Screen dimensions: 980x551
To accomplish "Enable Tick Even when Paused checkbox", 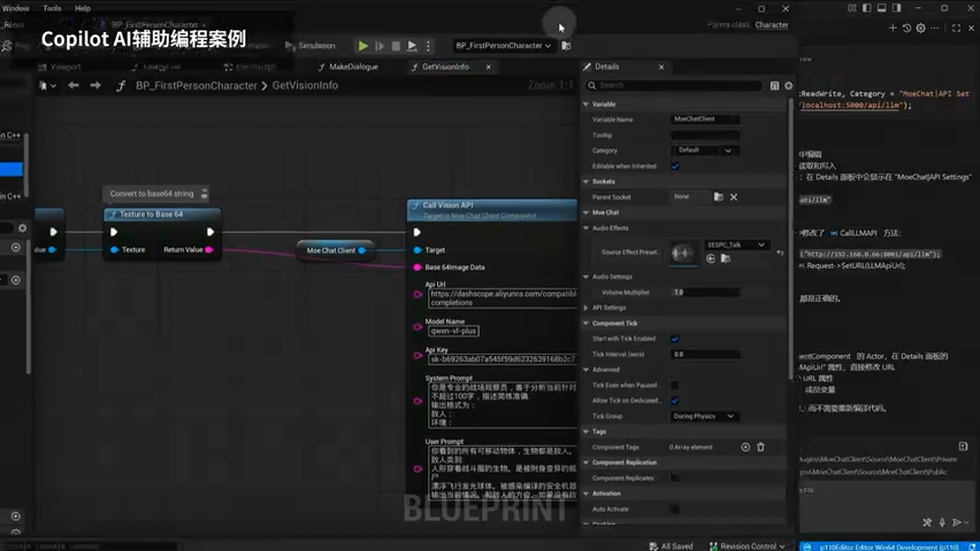I will tap(675, 385).
